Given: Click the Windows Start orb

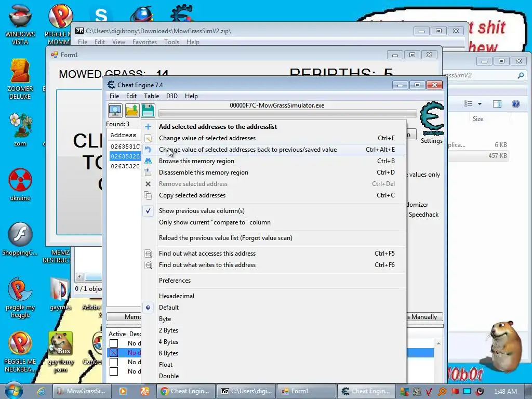Looking at the screenshot, I should (x=14, y=391).
